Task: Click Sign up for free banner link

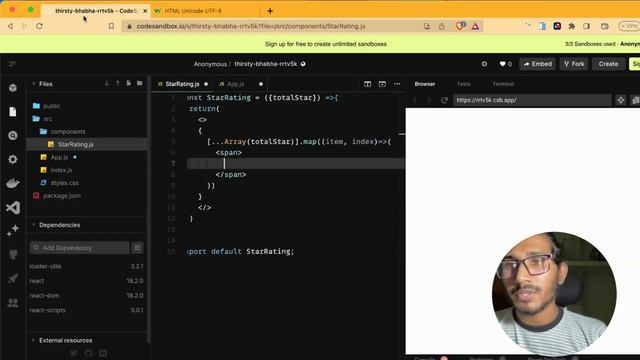Action: (x=326, y=44)
